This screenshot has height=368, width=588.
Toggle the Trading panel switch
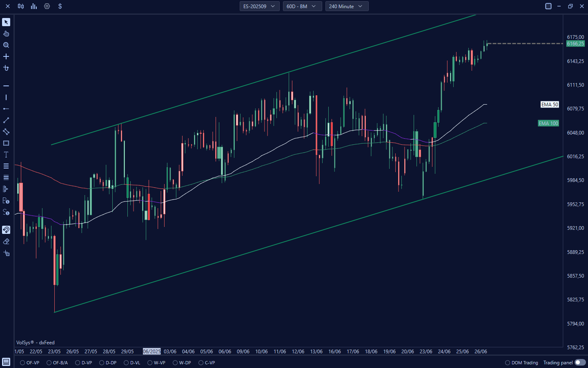(580, 363)
